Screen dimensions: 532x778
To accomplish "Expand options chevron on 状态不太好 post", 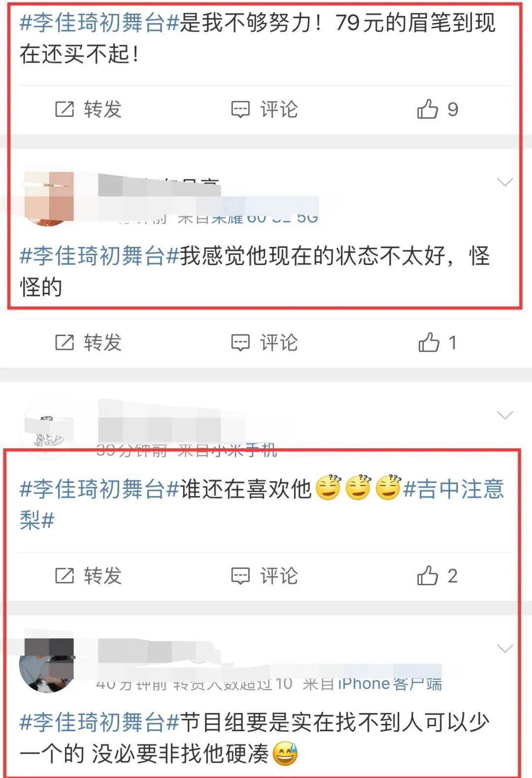I will [x=505, y=182].
